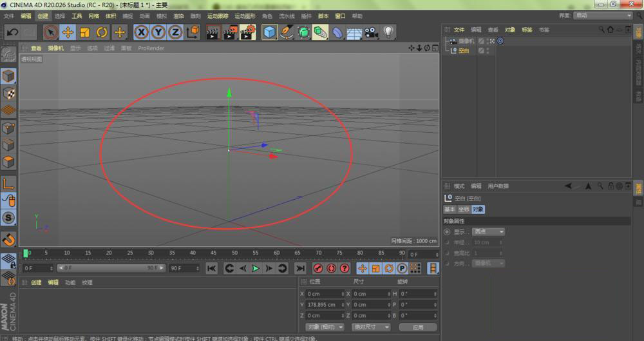This screenshot has height=341, width=644.
Task: Click frame 50 on the timeline ruler
Action: pyautogui.click(x=234, y=253)
